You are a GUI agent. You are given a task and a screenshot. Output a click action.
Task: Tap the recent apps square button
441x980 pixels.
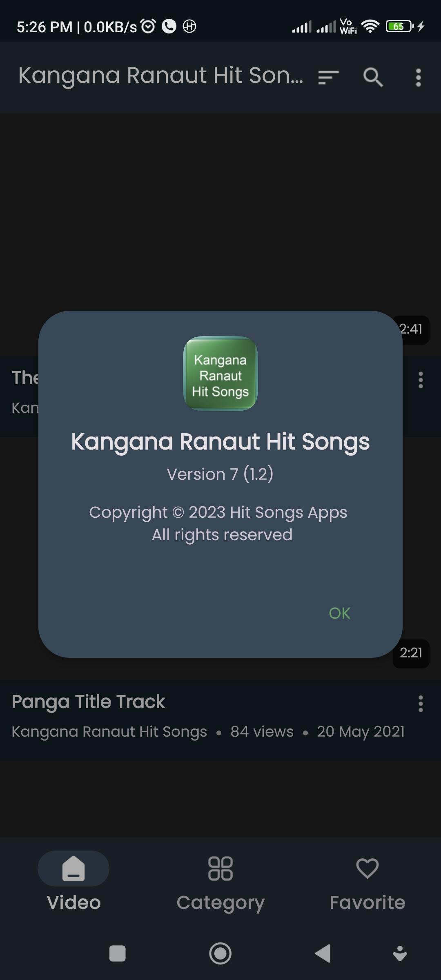[x=118, y=954]
